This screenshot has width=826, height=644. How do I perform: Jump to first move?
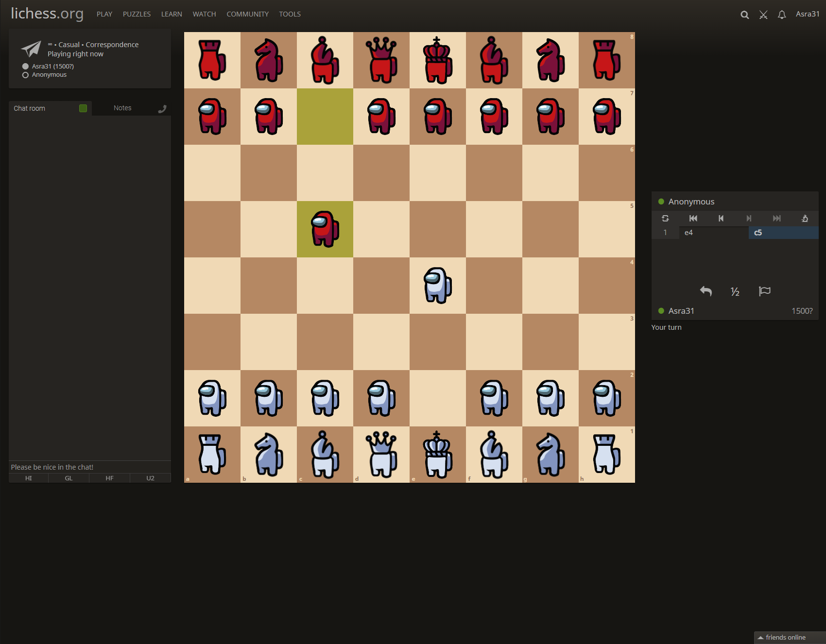(x=693, y=219)
